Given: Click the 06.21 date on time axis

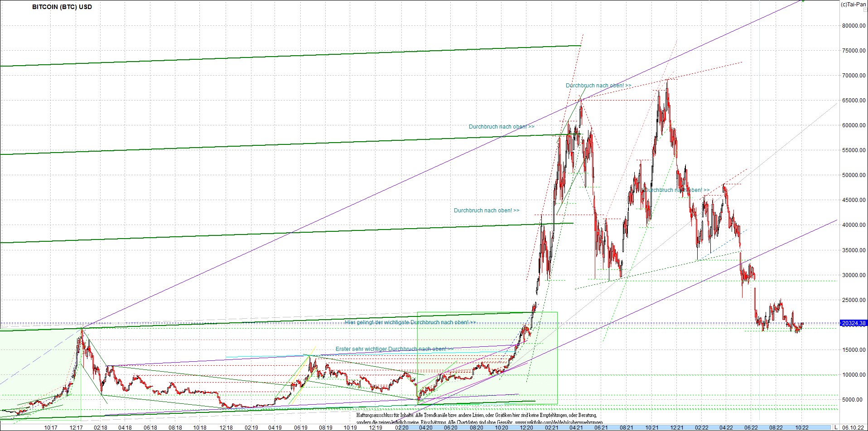Looking at the screenshot, I should pyautogui.click(x=601, y=428).
